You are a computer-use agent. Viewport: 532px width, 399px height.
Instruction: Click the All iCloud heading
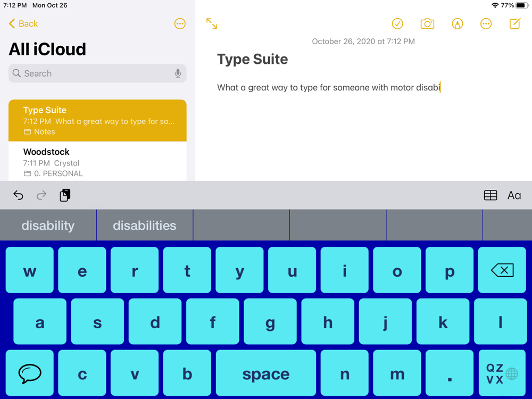coord(47,49)
